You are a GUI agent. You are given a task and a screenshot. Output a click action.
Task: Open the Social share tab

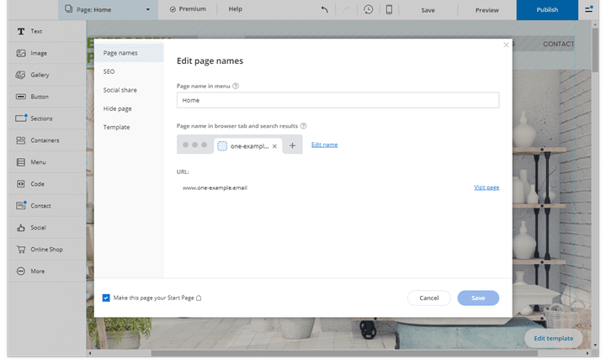[x=120, y=90]
